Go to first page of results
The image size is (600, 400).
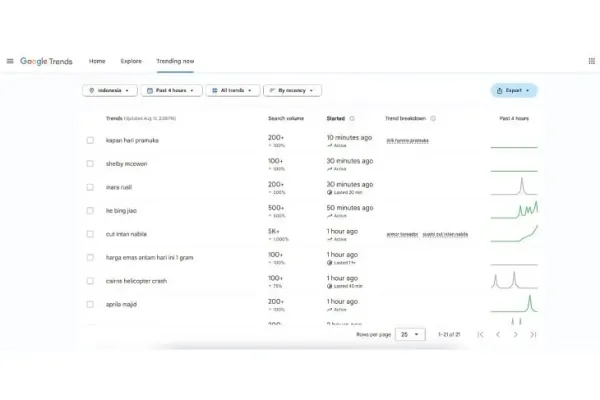[x=481, y=335]
